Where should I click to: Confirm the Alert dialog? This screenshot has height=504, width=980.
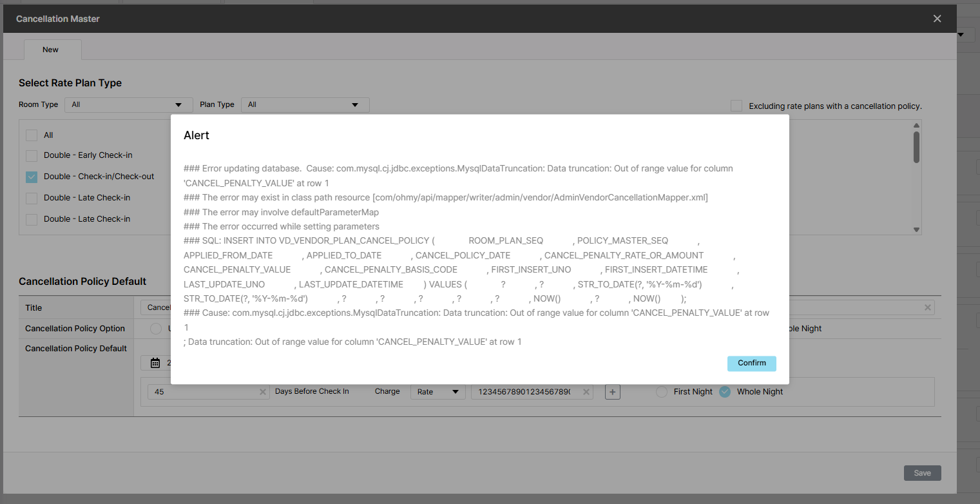pyautogui.click(x=752, y=363)
